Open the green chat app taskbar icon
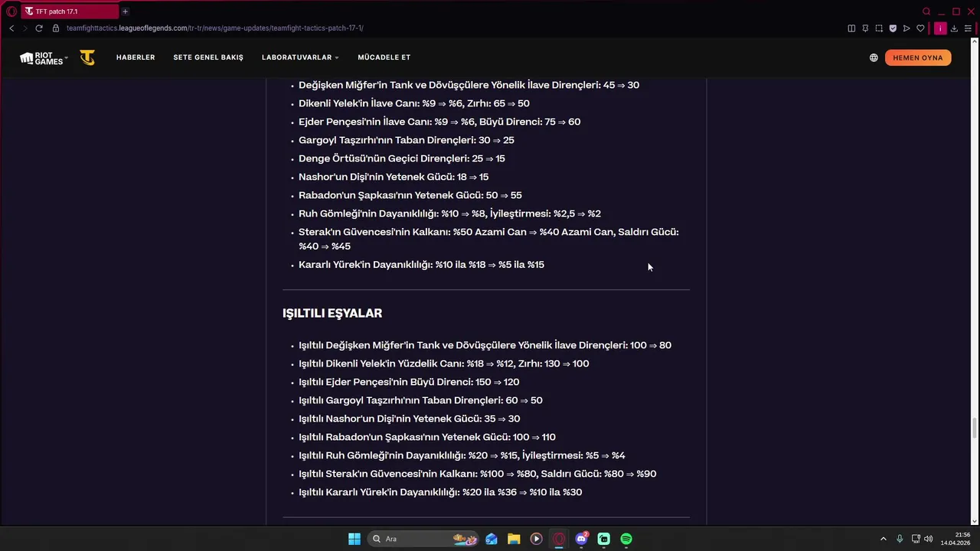Viewport: 980px width, 551px height. tap(603, 539)
